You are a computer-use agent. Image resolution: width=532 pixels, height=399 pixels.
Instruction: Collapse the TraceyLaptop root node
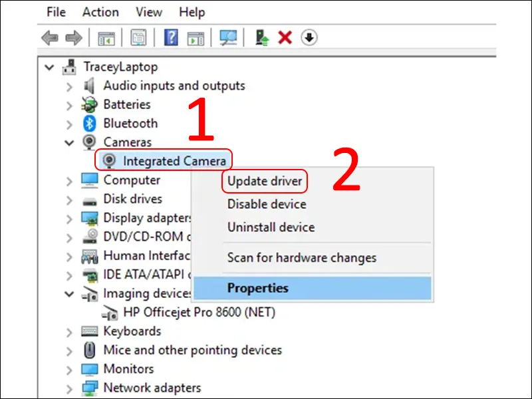coord(49,67)
